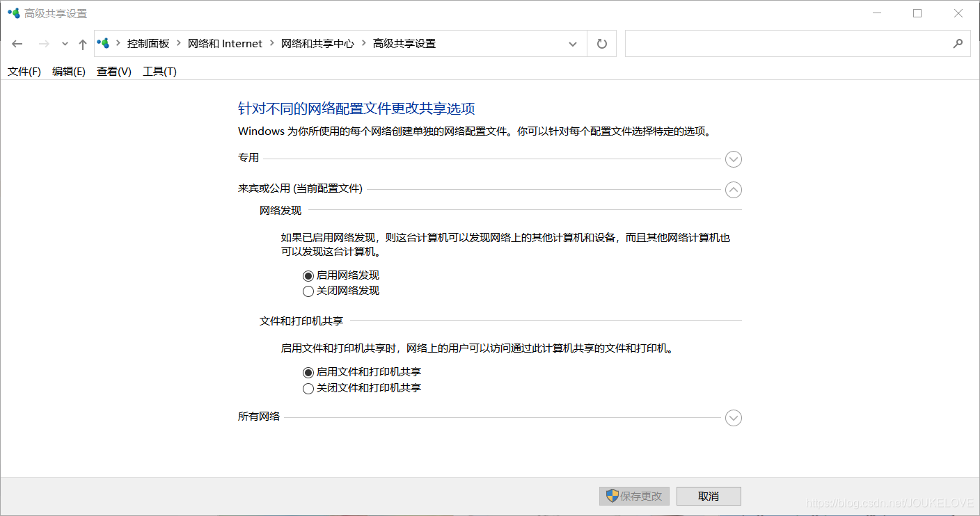Image resolution: width=980 pixels, height=516 pixels.
Task: Collapse the 来宾或公用 profile section
Action: [734, 189]
